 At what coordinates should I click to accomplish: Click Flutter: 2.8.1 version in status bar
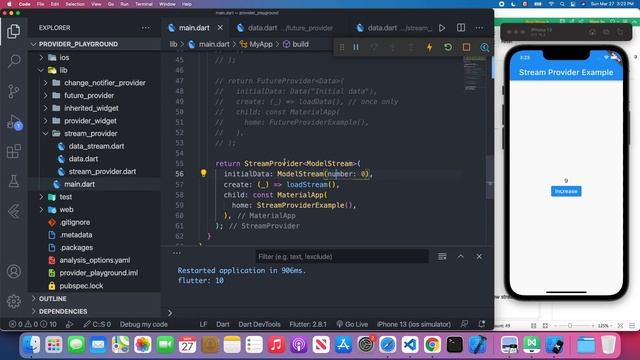[308, 324]
